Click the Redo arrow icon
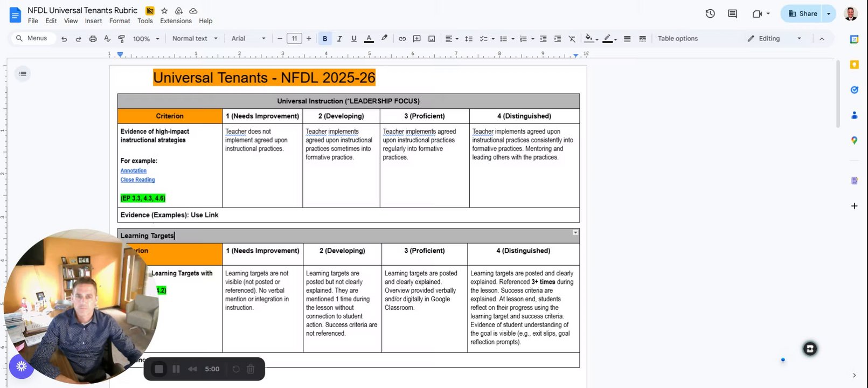 [78, 39]
